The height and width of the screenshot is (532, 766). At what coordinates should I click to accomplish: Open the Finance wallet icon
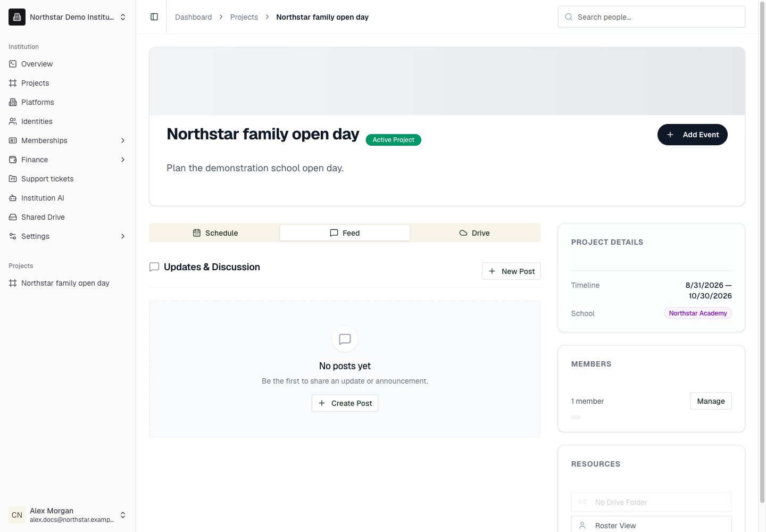(13, 160)
